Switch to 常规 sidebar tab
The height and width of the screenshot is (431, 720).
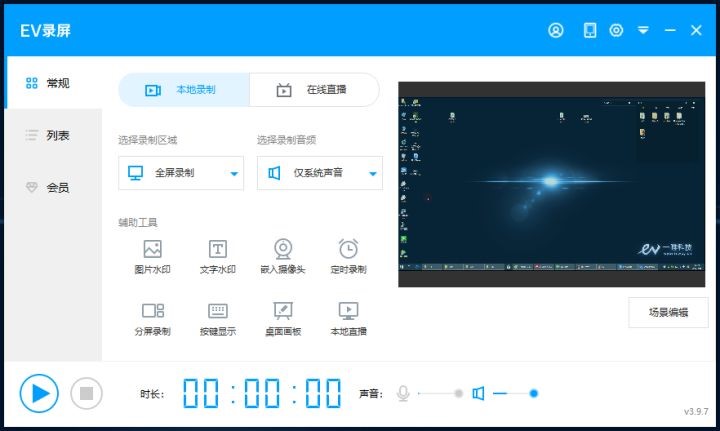(53, 83)
